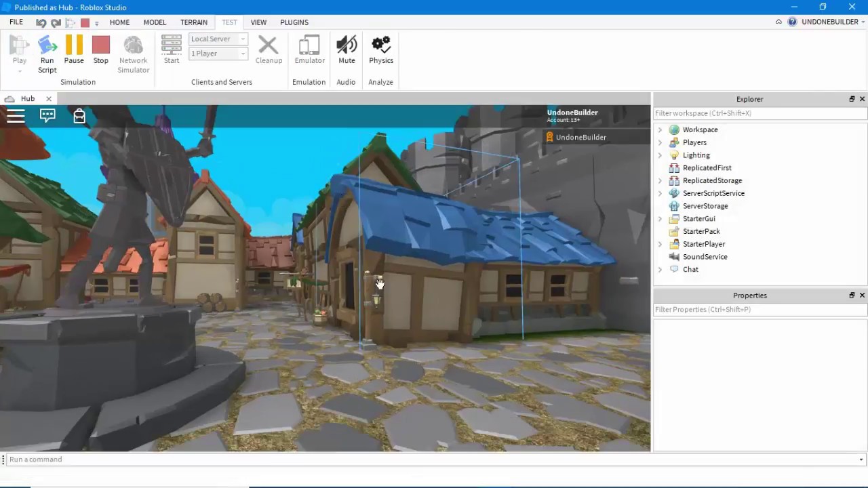Focus the Filter workspace search field

pyautogui.click(x=759, y=113)
